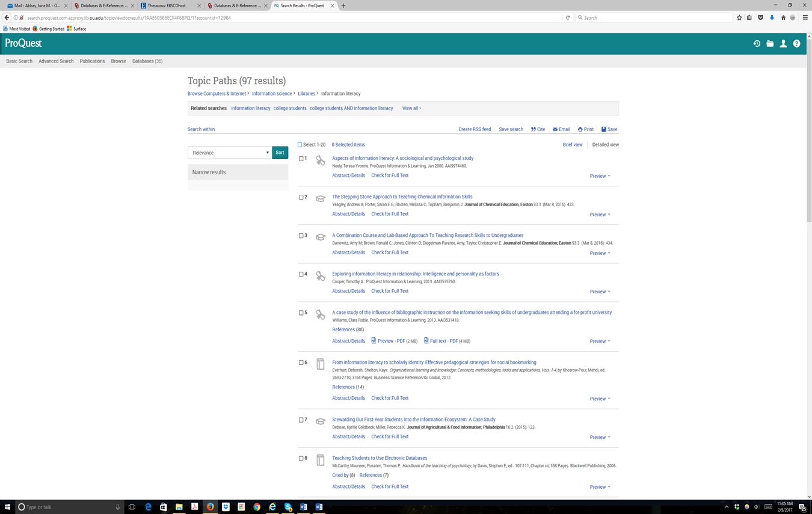This screenshot has width=812, height=514.
Task: Click the Windows taskbar search box
Action: pos(66,507)
